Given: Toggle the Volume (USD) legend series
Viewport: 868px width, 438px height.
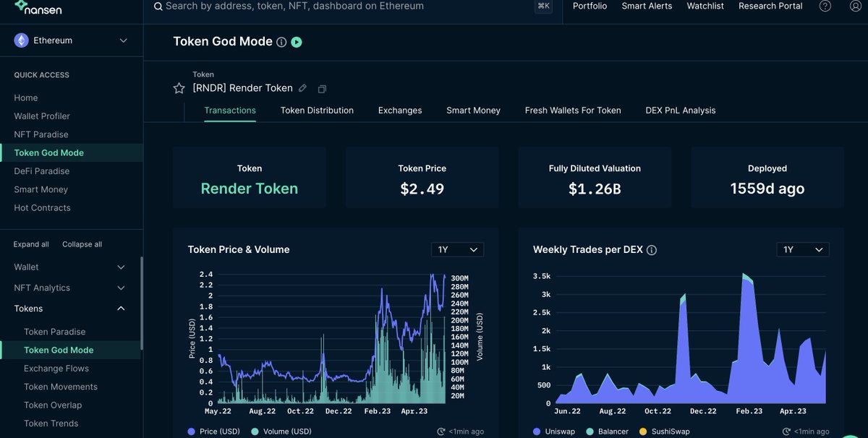Looking at the screenshot, I should (281, 431).
